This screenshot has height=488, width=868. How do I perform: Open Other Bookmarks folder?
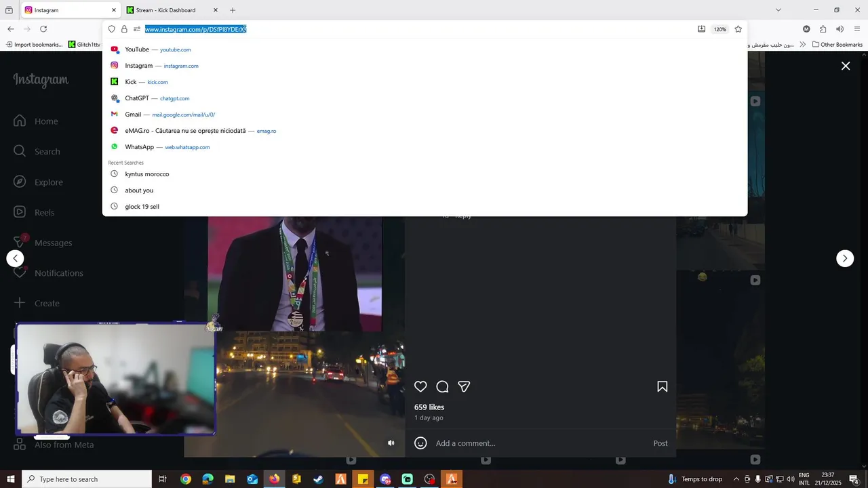(837, 45)
